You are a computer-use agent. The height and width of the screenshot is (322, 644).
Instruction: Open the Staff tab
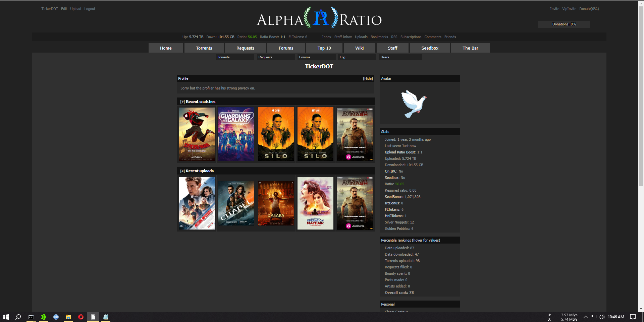click(392, 48)
